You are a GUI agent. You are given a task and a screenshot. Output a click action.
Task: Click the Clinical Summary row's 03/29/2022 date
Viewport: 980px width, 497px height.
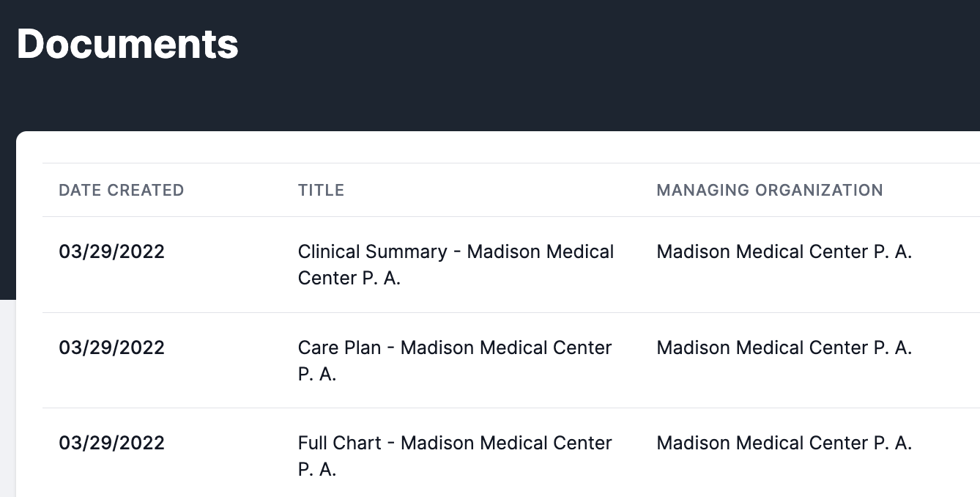tap(111, 252)
